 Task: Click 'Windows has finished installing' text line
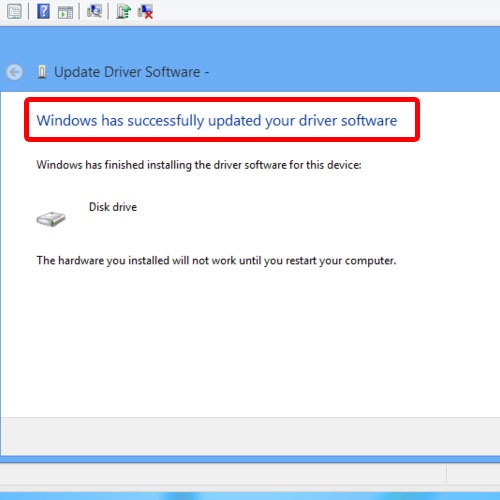pos(199,165)
